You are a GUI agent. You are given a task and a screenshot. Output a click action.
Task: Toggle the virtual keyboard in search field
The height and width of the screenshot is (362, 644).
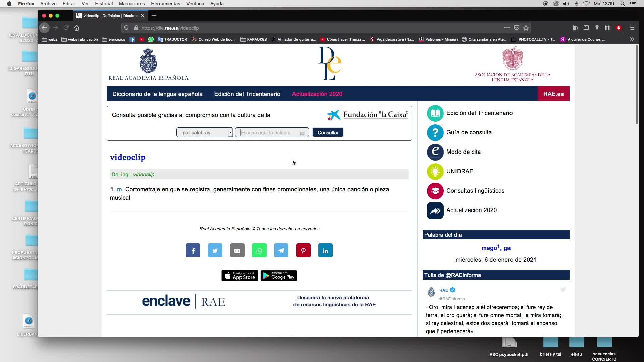coord(302,133)
